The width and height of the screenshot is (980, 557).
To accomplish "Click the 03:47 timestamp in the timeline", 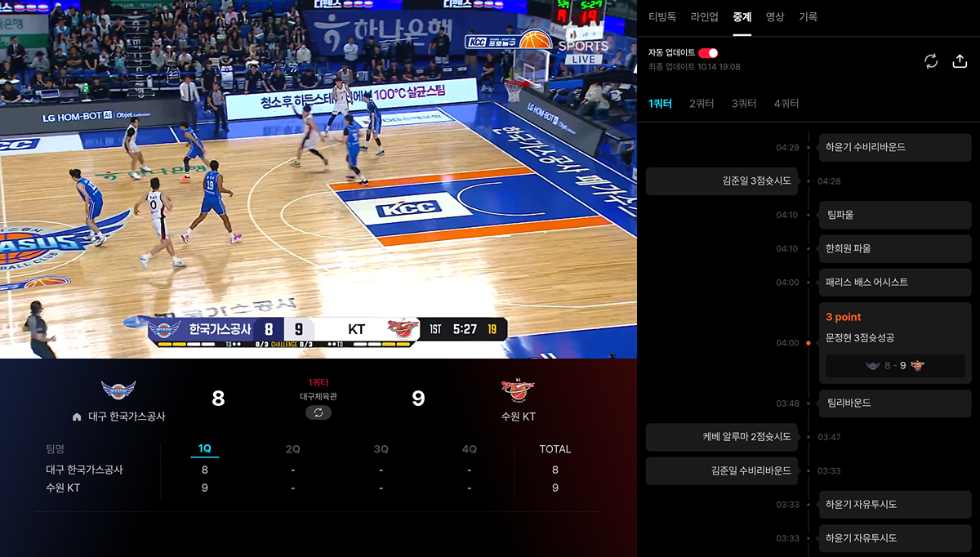I will pos(829,437).
